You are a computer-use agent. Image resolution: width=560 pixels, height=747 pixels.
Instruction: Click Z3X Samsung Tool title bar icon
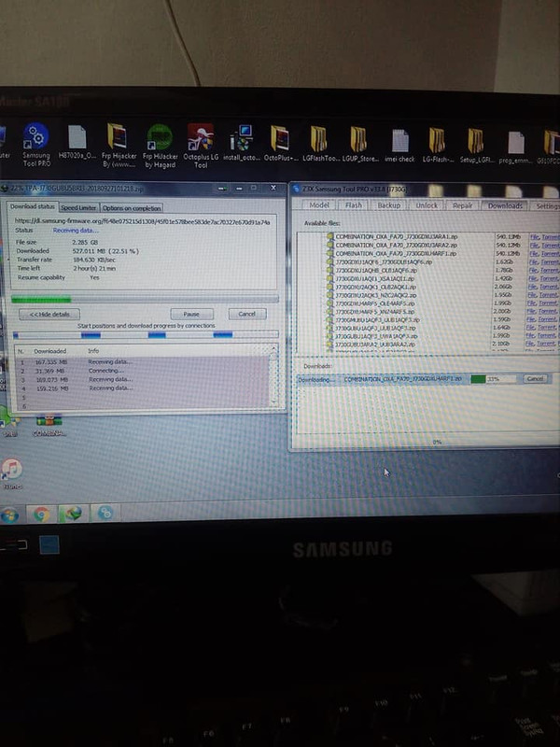296,190
